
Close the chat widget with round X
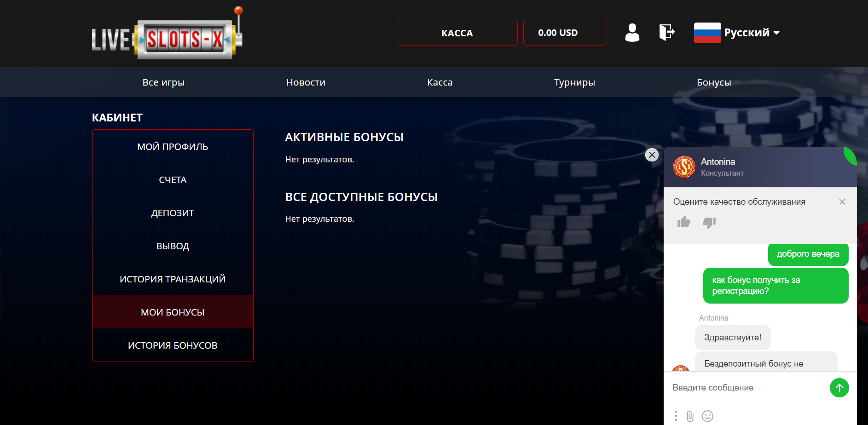(652, 155)
